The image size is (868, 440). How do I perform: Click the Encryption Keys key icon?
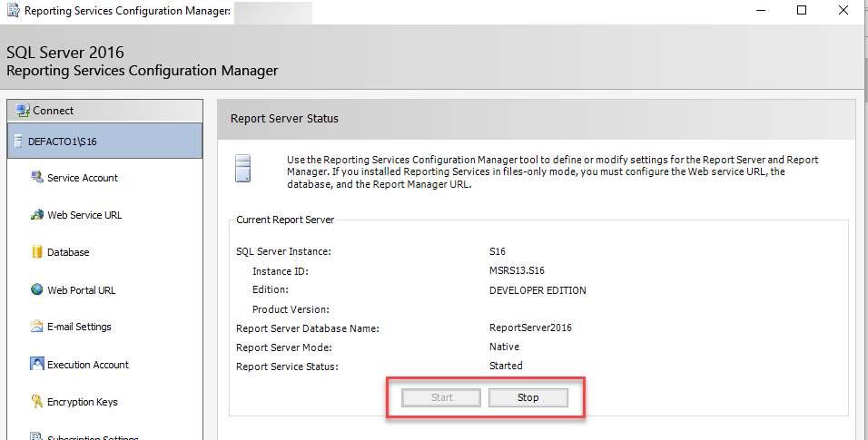(37, 401)
